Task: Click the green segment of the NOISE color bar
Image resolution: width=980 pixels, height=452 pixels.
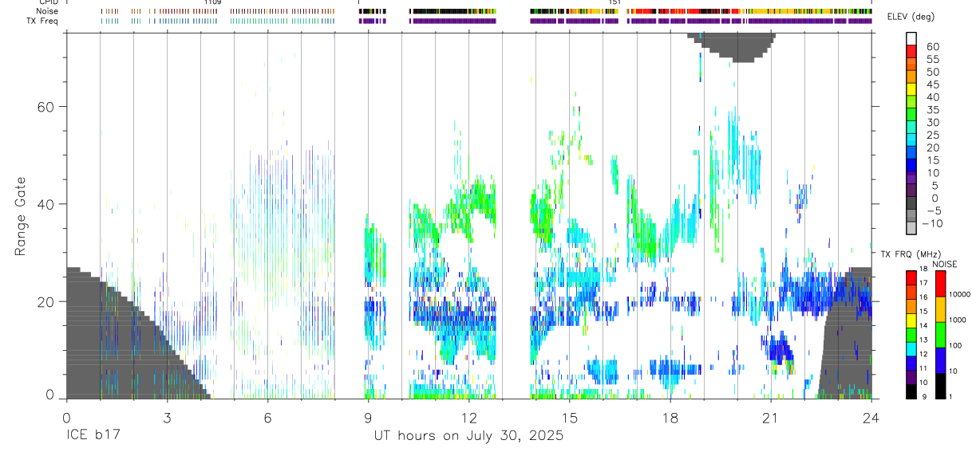Action: pos(940,333)
